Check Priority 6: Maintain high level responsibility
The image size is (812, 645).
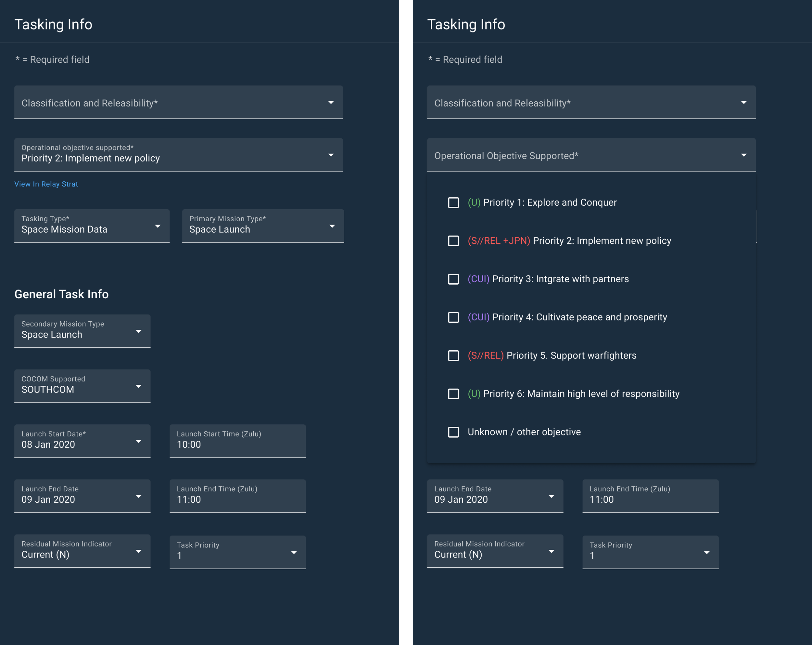[x=453, y=394]
